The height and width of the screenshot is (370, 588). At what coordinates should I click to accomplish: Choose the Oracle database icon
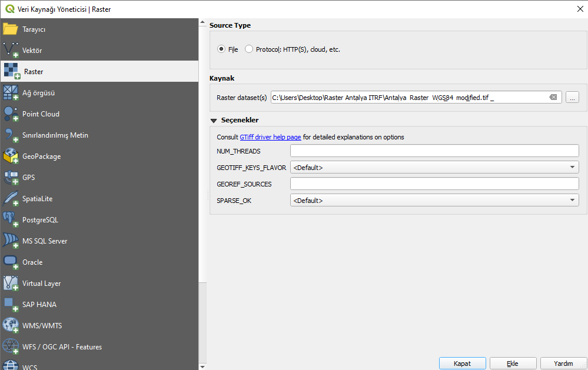point(10,262)
